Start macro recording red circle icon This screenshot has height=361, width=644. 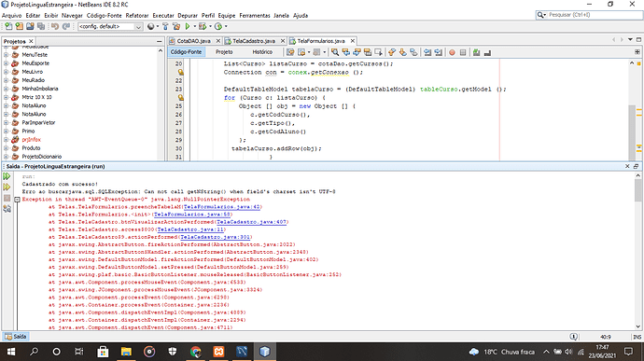(x=452, y=52)
